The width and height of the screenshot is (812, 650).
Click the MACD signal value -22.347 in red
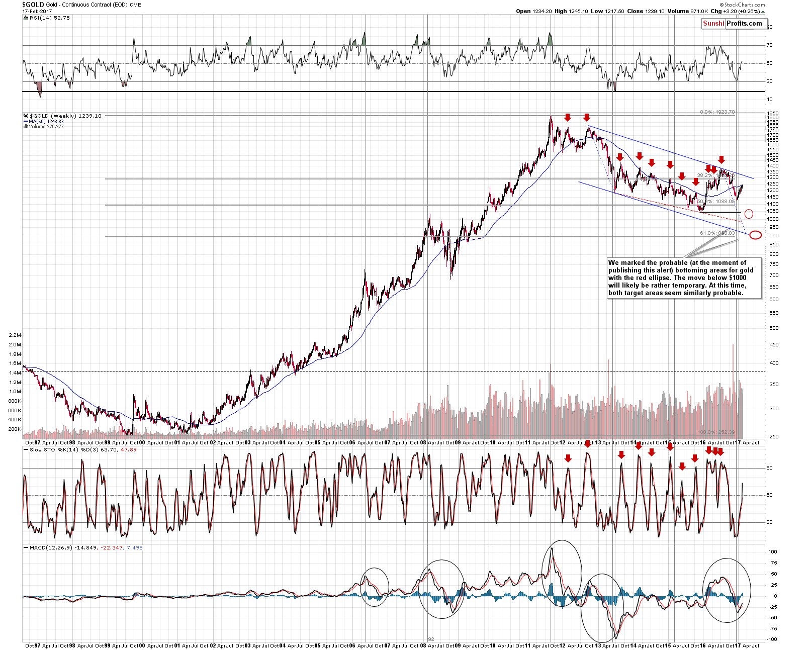coord(112,547)
